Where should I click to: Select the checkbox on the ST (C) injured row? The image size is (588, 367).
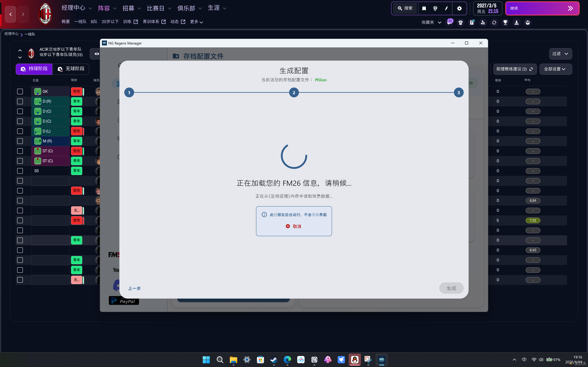(20, 151)
